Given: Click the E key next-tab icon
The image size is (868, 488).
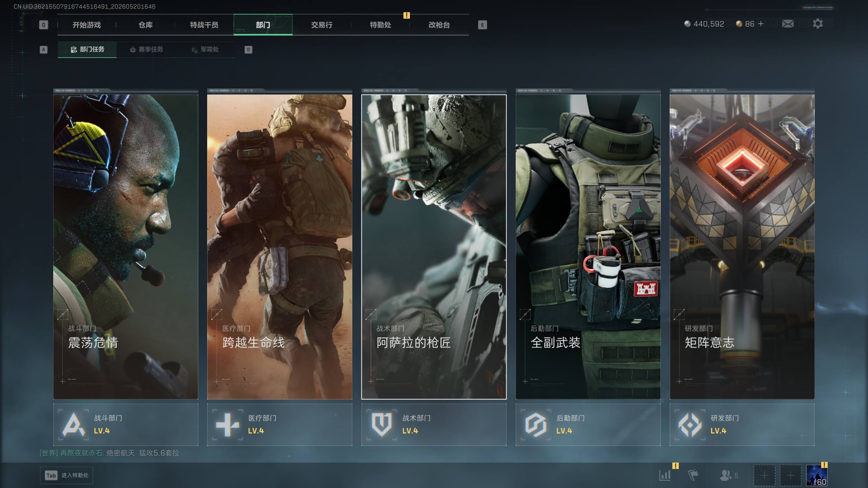Looking at the screenshot, I should tap(482, 25).
